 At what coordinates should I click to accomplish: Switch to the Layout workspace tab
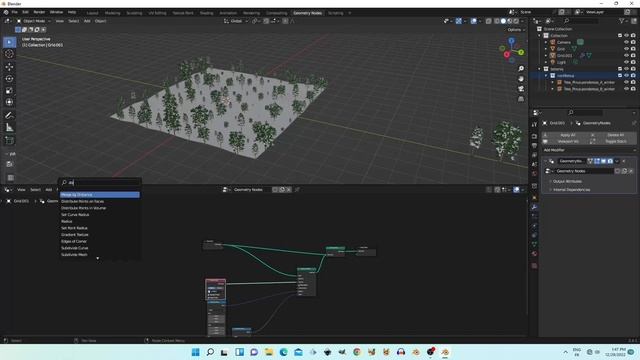(93, 13)
